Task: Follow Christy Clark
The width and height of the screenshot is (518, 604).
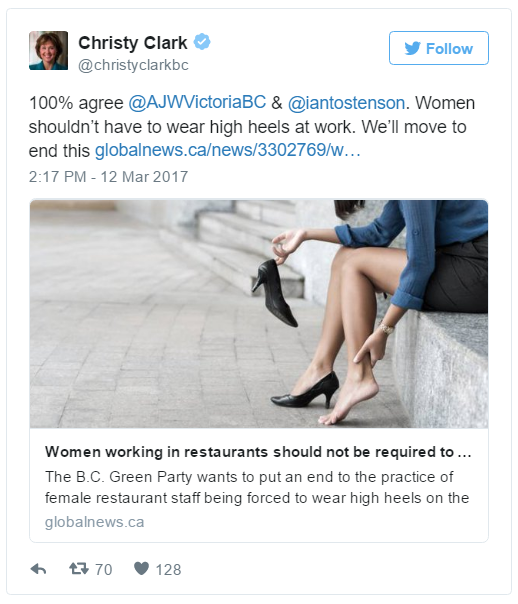Action: coord(439,48)
